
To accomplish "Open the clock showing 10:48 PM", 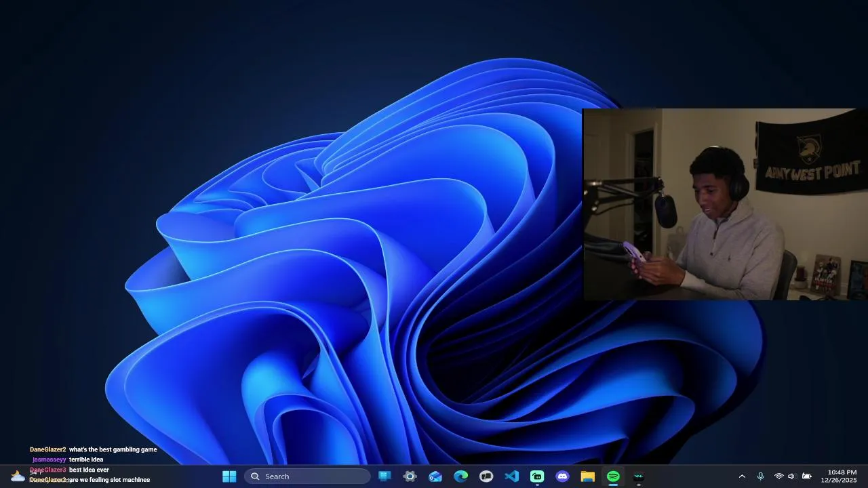I will [842, 476].
